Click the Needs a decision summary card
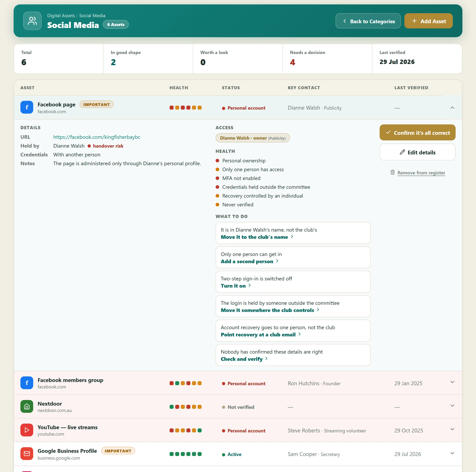 tap(327, 59)
